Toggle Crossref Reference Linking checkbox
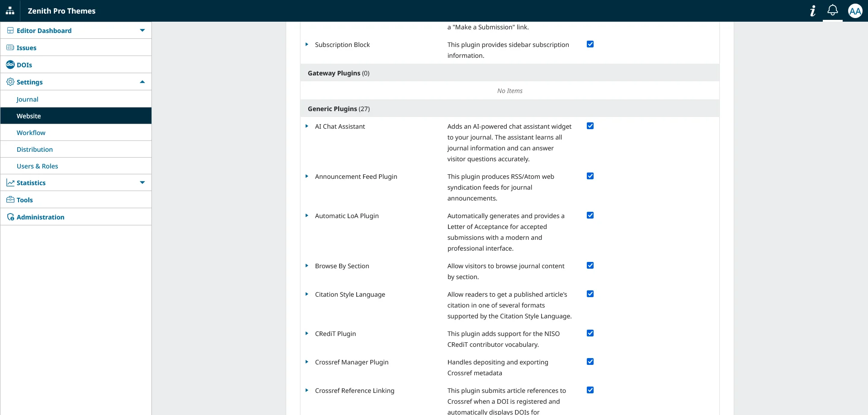 pos(590,390)
